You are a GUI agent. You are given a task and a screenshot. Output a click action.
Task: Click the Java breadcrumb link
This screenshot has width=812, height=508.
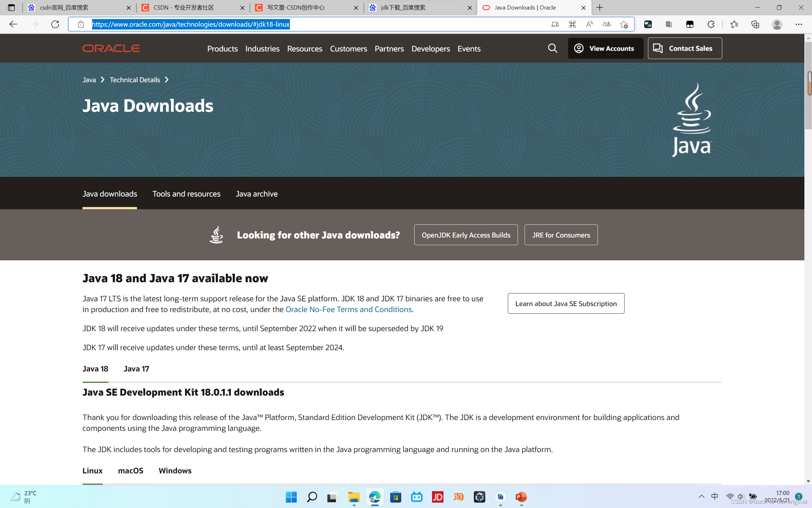89,80
